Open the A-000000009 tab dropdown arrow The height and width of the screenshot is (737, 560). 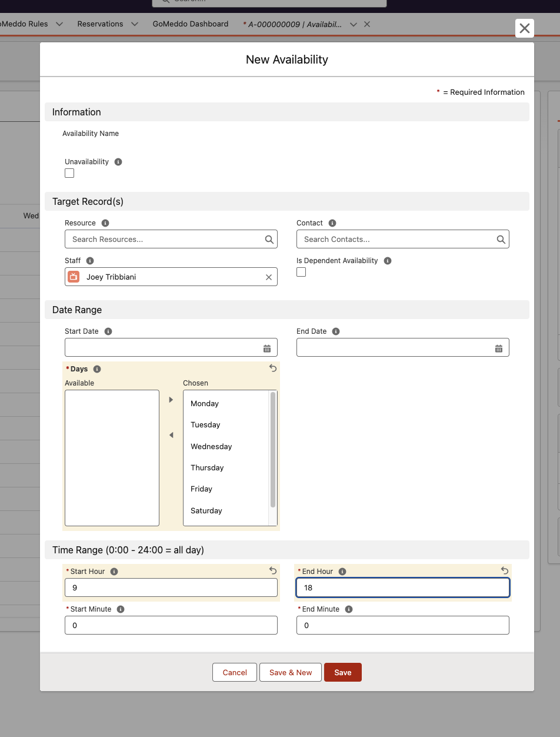coord(354,24)
